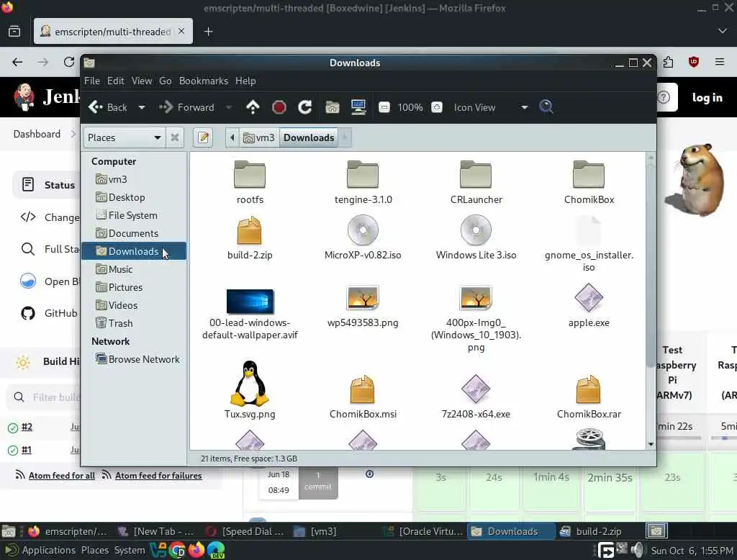Screen dimensions: 737x560
Task: Open the Go menu
Action: click(165, 81)
